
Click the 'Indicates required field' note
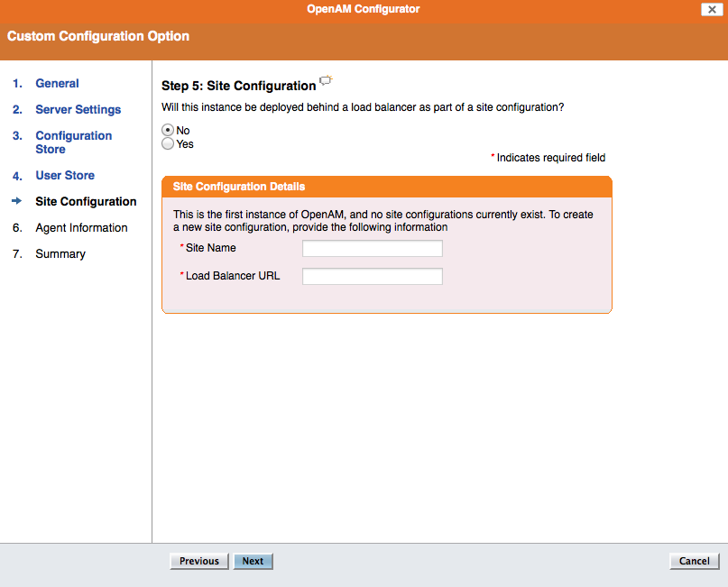pos(548,158)
